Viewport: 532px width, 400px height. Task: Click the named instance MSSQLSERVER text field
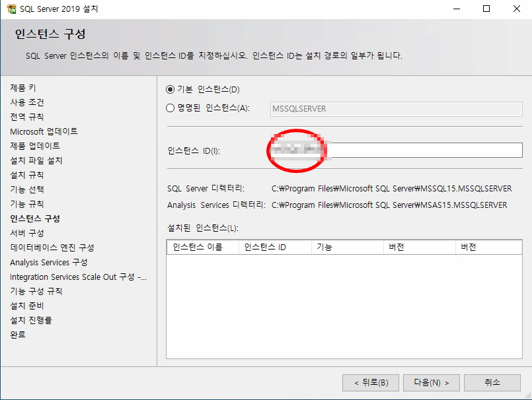tap(396, 109)
